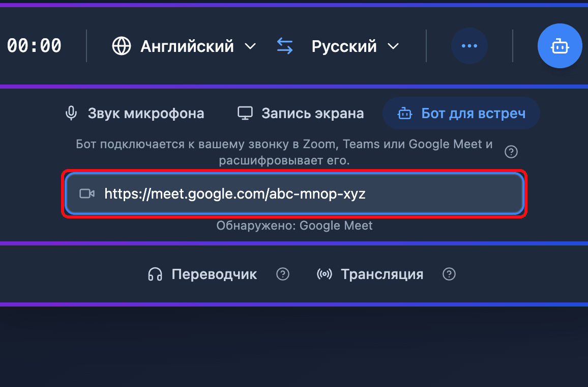Click the 00:00 timer display

click(x=34, y=46)
